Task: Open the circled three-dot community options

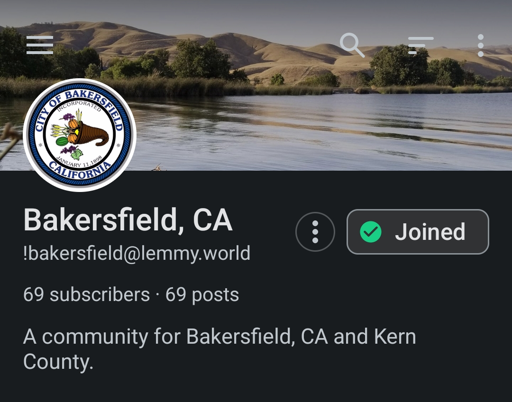Action: point(315,232)
